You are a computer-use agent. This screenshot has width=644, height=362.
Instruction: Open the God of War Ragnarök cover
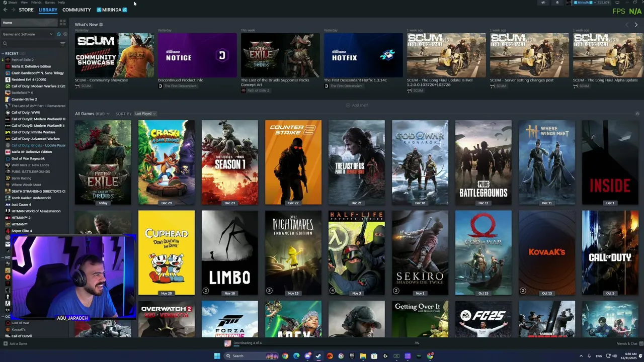click(420, 162)
